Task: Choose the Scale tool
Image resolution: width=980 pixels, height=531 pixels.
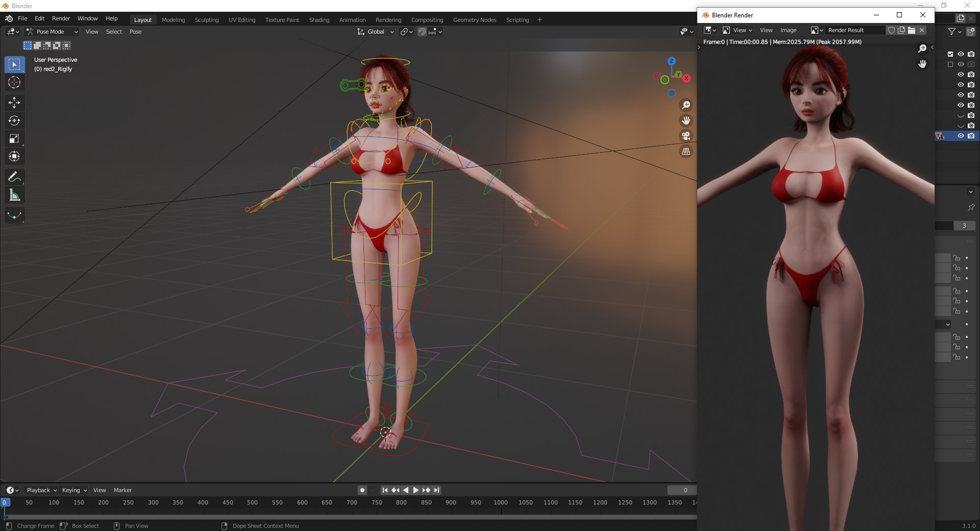Action: [x=14, y=138]
